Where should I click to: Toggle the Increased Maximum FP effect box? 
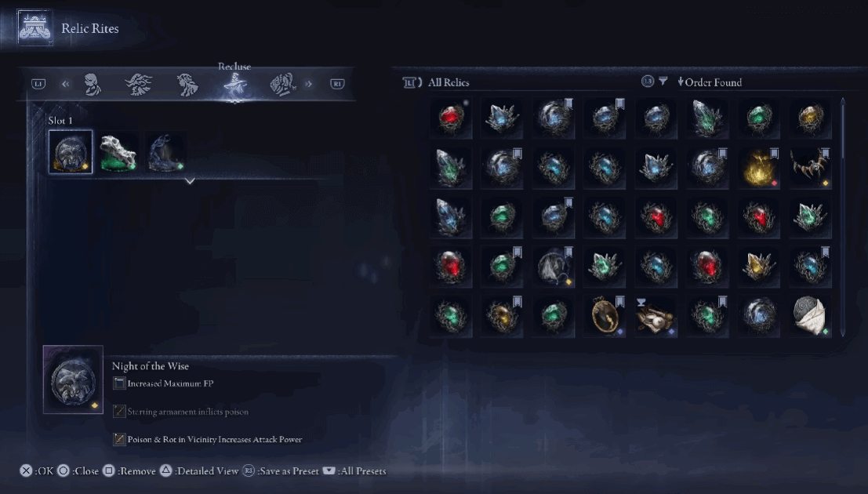pyautogui.click(x=119, y=383)
